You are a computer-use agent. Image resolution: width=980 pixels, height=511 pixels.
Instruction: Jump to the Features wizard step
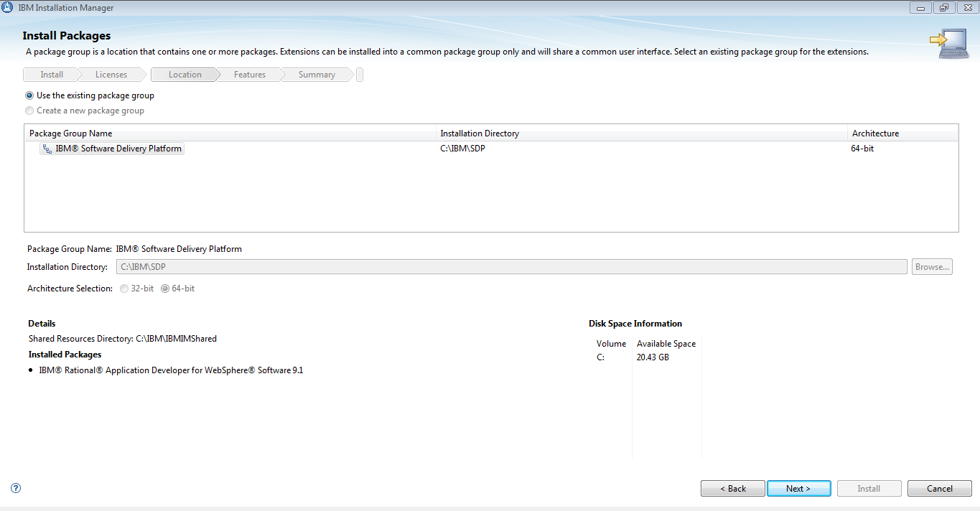click(250, 75)
